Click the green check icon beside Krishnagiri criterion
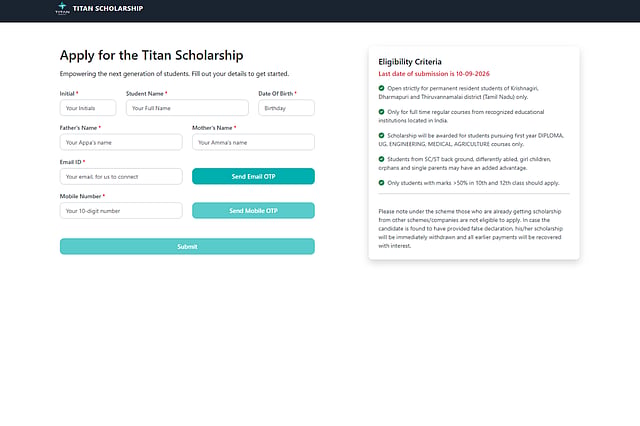The width and height of the screenshot is (640, 426). pos(381,88)
